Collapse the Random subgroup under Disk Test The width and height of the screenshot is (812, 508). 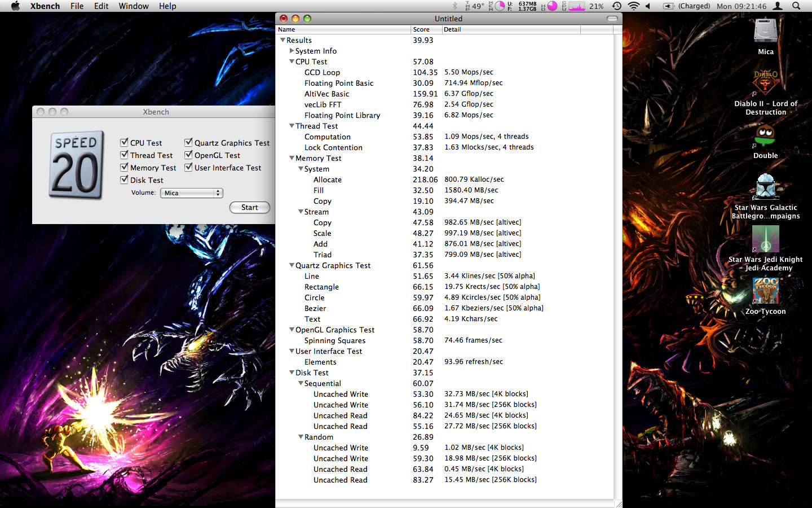[301, 437]
